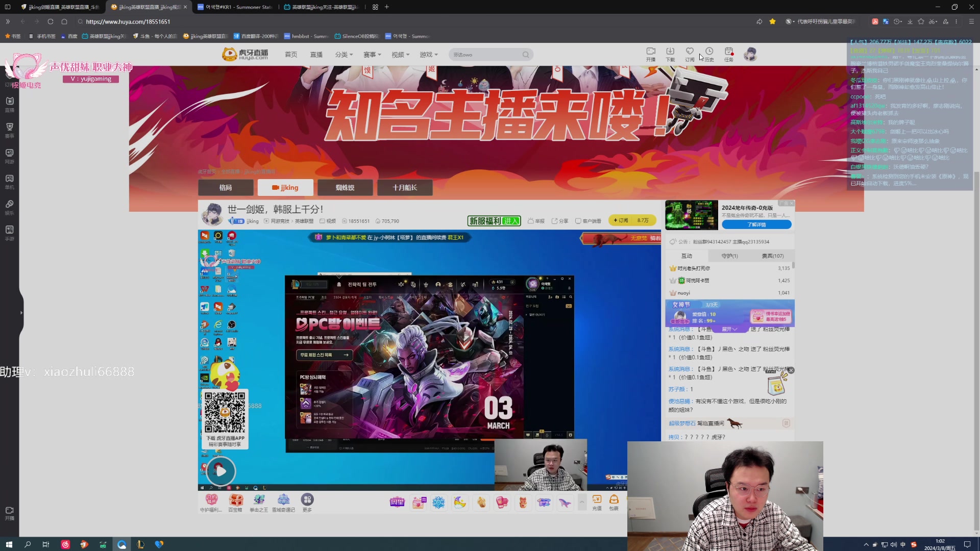This screenshot has width=980, height=551.
Task: Reload the page with refresh button
Action: point(50,21)
